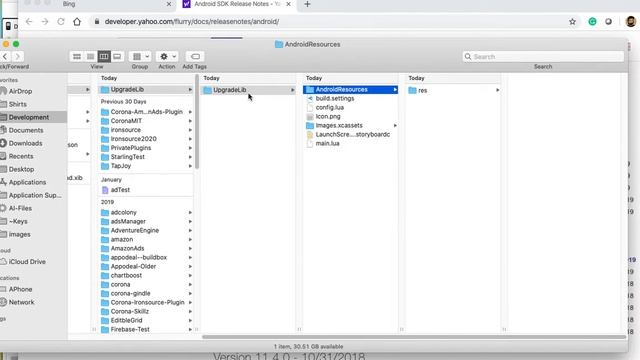640x360 pixels.
Task: Click the browser address bar URL
Action: click(x=192, y=22)
